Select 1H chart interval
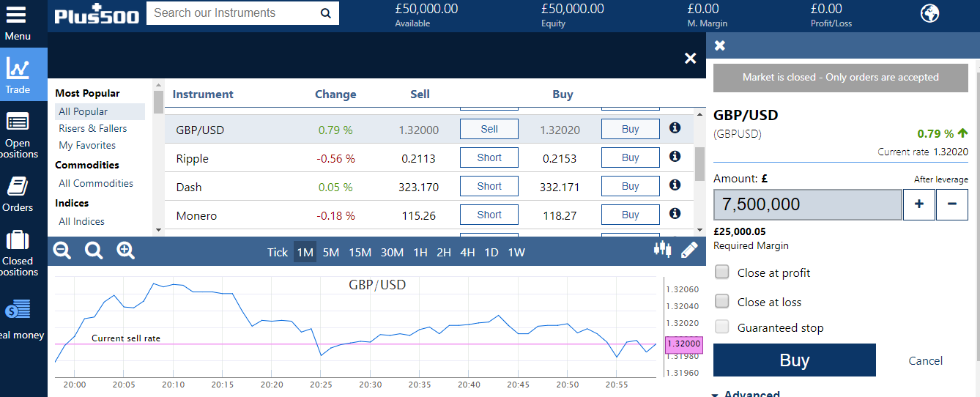Viewport: 980px width, 397px height. (420, 252)
